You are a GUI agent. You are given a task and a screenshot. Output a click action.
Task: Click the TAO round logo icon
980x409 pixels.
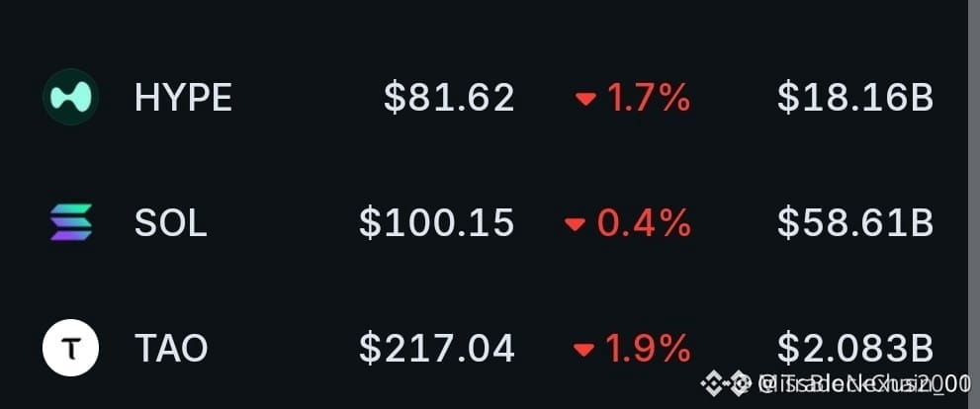pyautogui.click(x=70, y=347)
